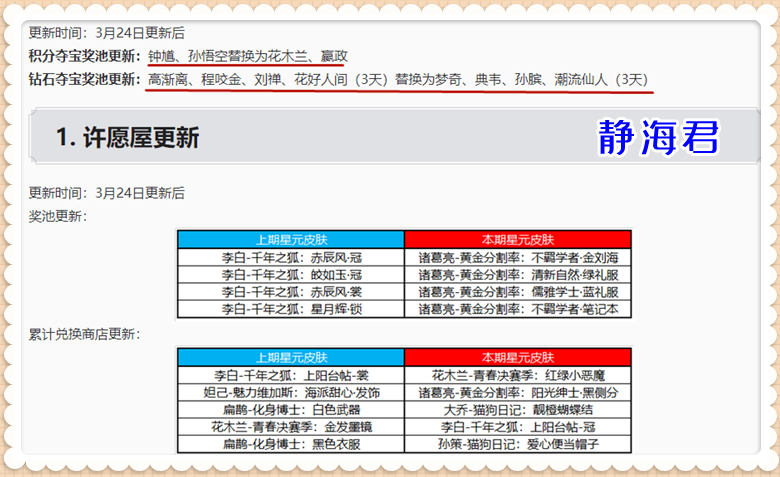
Task: Click cell '妲己-魅力维加斯: 海派甜心·发饰'
Action: 292,393
